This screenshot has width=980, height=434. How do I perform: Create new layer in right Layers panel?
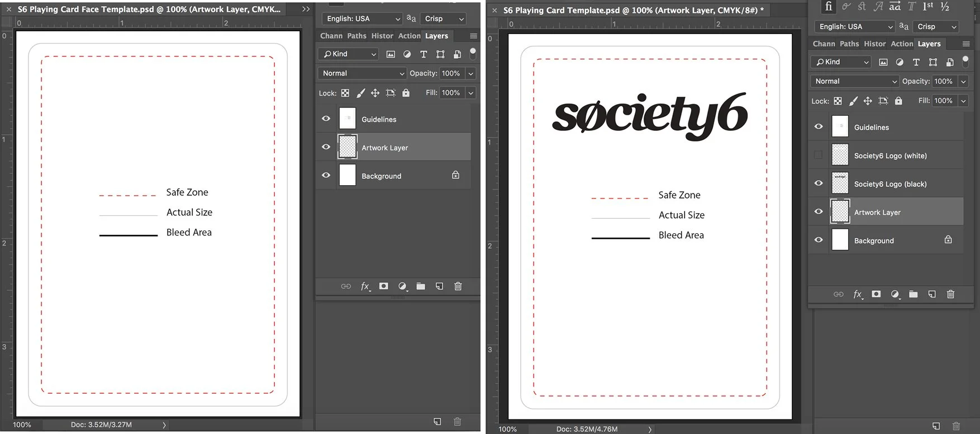932,294
